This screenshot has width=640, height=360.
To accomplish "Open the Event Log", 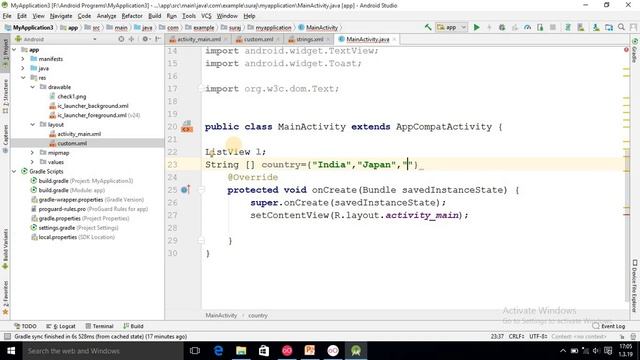I will tap(609, 326).
